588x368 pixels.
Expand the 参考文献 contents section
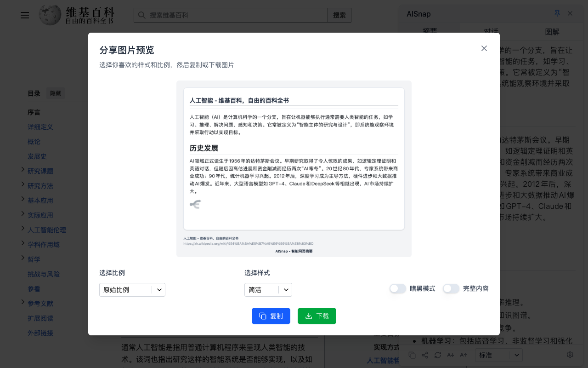pos(23,303)
